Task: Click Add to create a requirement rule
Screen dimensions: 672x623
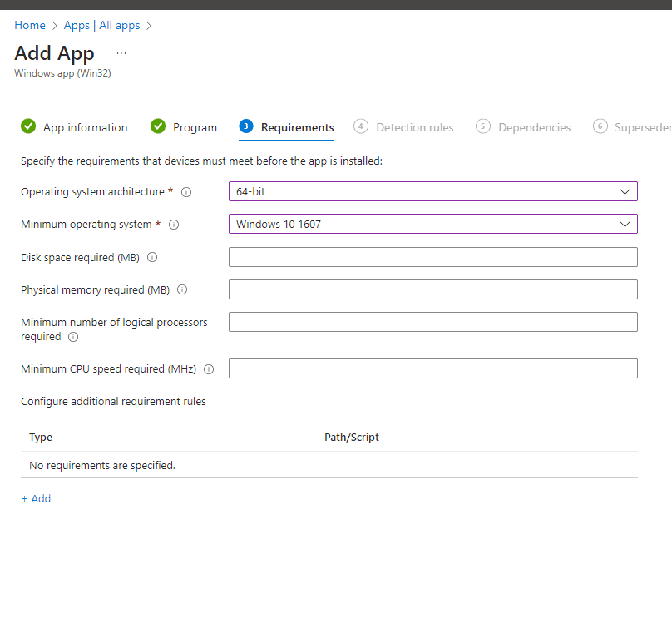Action: tap(36, 498)
